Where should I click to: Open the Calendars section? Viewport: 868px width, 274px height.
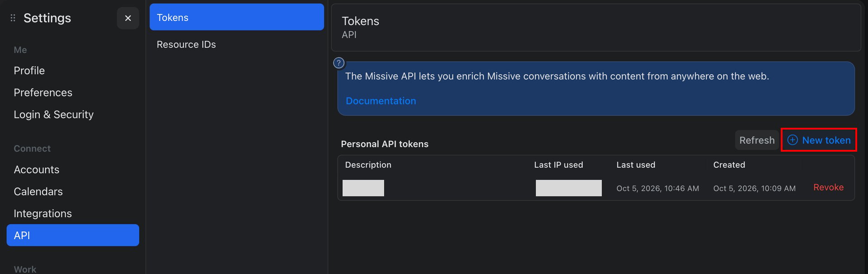click(38, 191)
